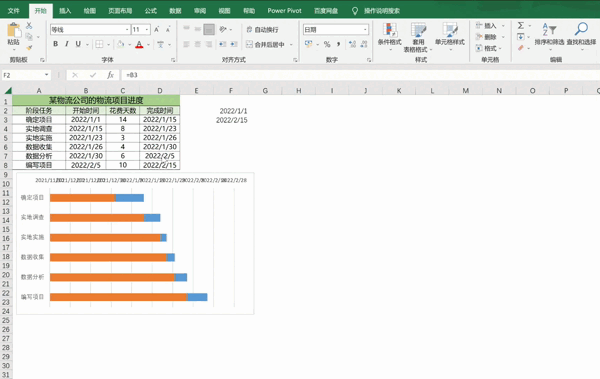
Task: Toggle left horizontal text alignment
Action: click(x=186, y=44)
